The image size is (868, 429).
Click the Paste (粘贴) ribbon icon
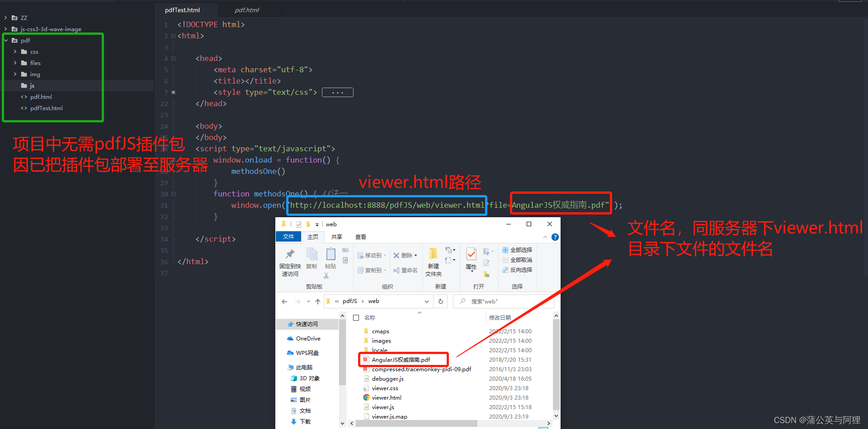pyautogui.click(x=330, y=258)
